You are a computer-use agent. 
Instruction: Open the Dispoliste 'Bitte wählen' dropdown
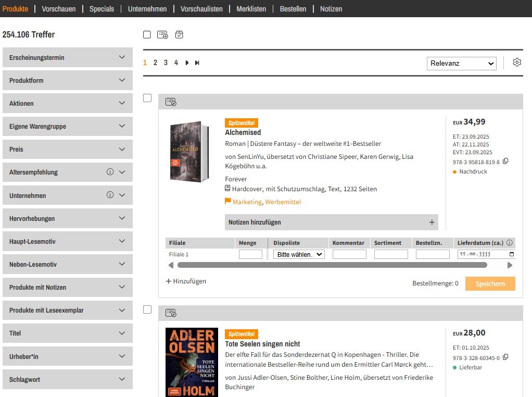(299, 254)
